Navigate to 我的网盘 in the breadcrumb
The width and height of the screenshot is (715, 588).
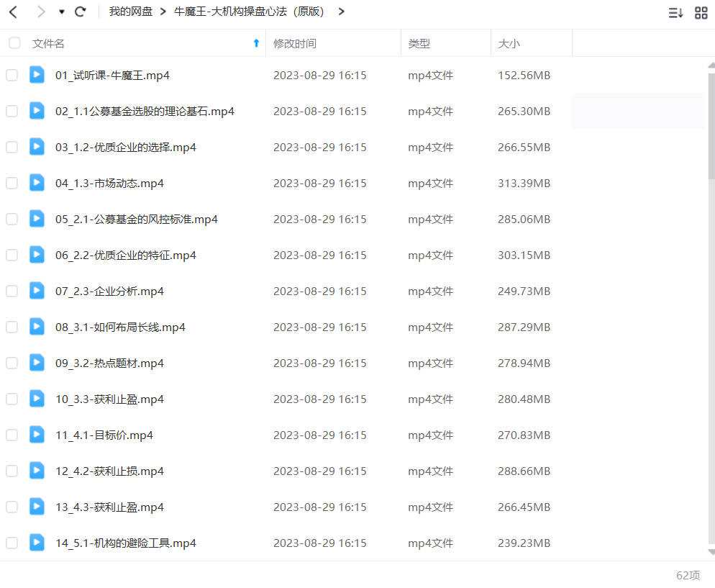point(130,12)
